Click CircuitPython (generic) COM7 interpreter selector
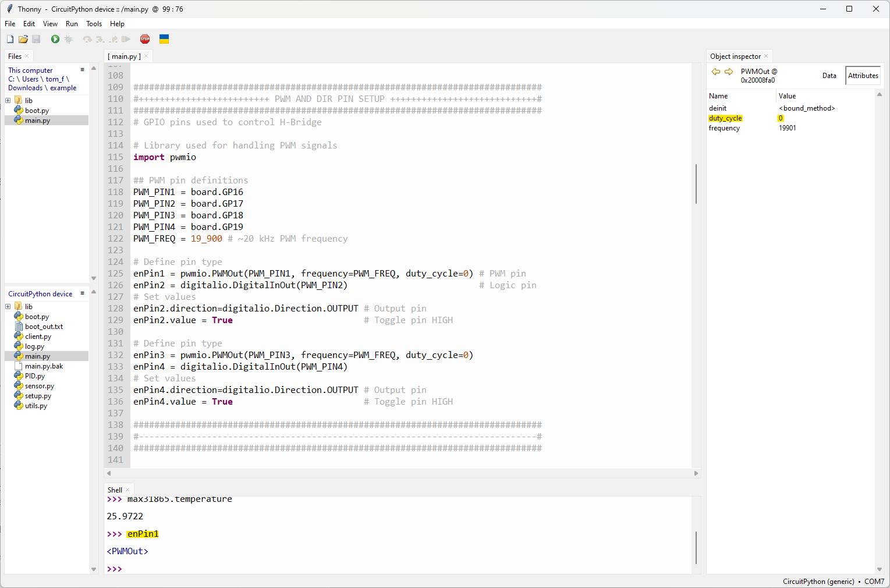 [x=833, y=582]
